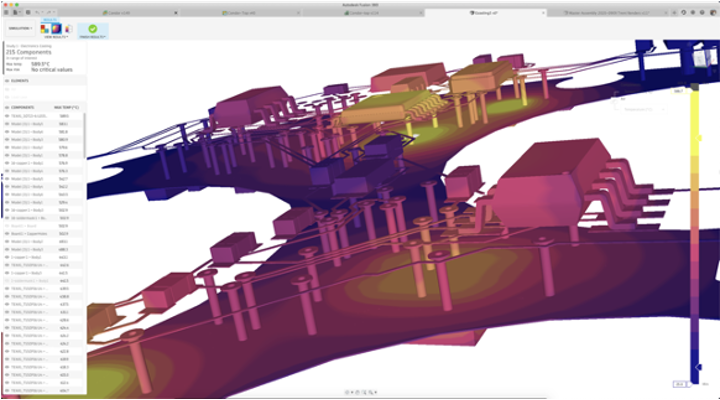Toggle visibility of first component row

(6, 116)
